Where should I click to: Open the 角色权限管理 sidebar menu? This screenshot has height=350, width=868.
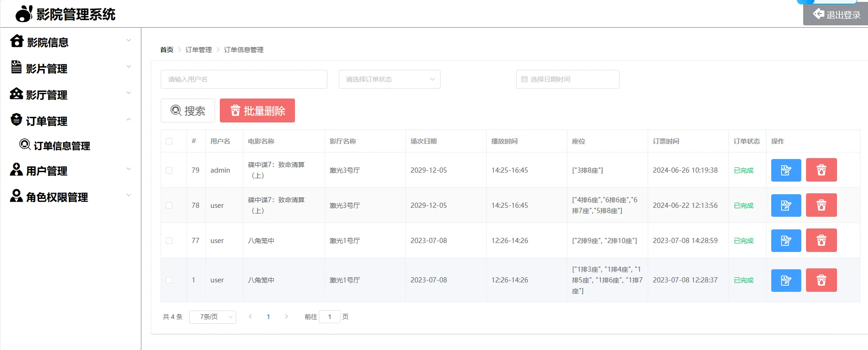tap(70, 197)
